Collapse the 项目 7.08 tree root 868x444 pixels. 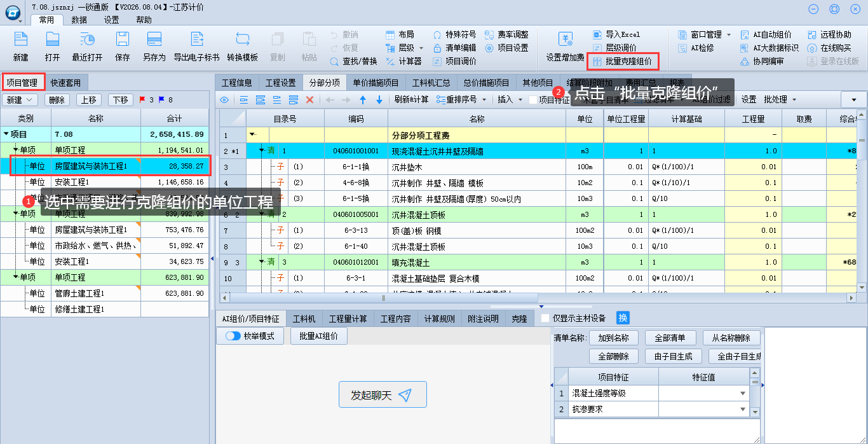pos(6,134)
